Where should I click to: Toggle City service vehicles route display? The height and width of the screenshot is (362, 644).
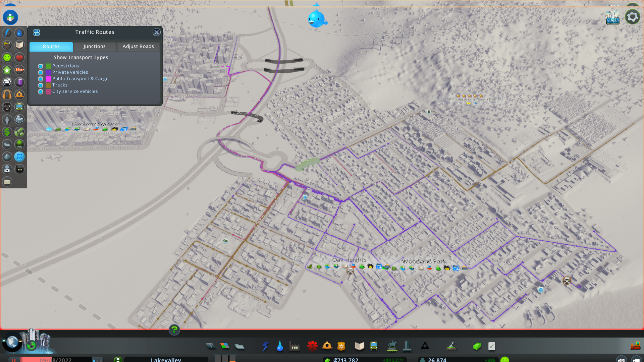point(41,92)
